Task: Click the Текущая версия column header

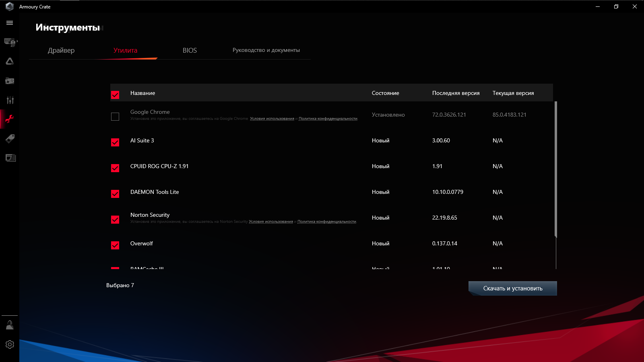Action: (x=513, y=93)
